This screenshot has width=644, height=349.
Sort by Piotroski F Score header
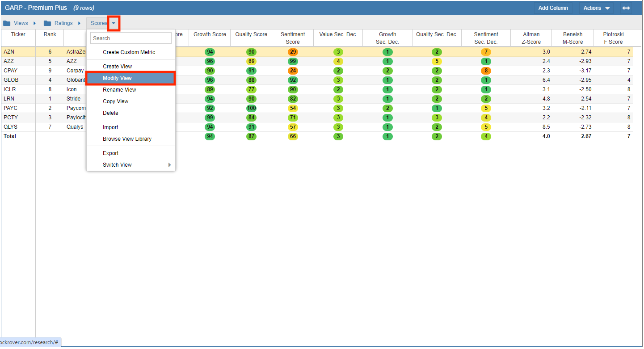tap(613, 38)
